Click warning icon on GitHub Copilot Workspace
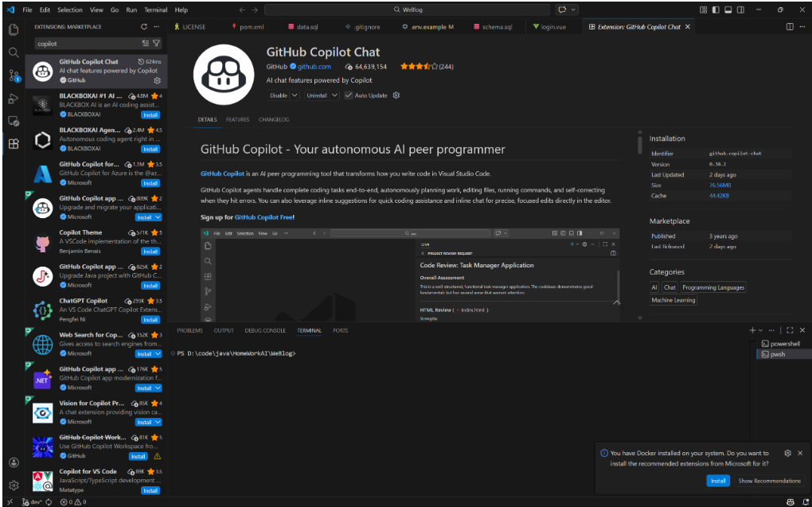The width and height of the screenshot is (812, 507). (x=158, y=456)
